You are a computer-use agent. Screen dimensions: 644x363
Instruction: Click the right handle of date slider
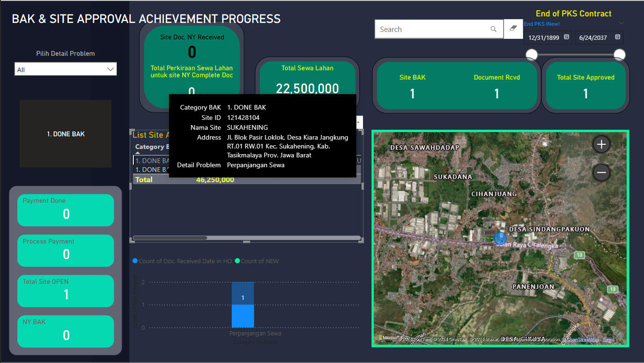click(x=620, y=55)
